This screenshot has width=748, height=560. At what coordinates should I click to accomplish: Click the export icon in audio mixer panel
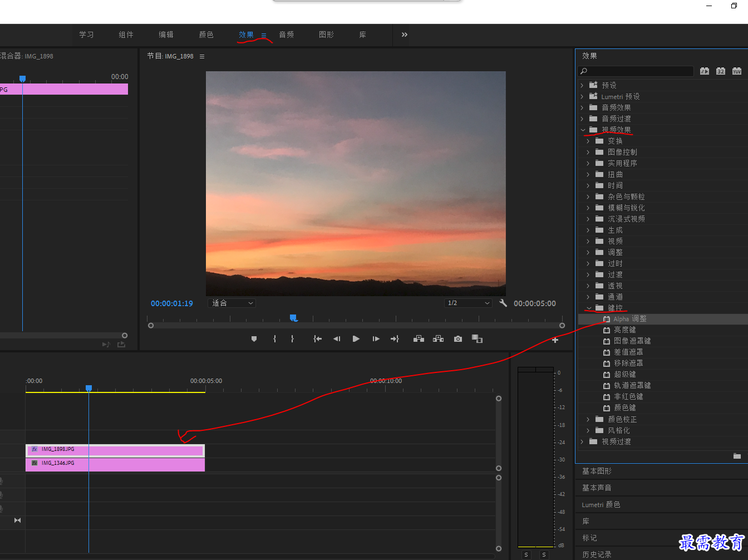(121, 345)
